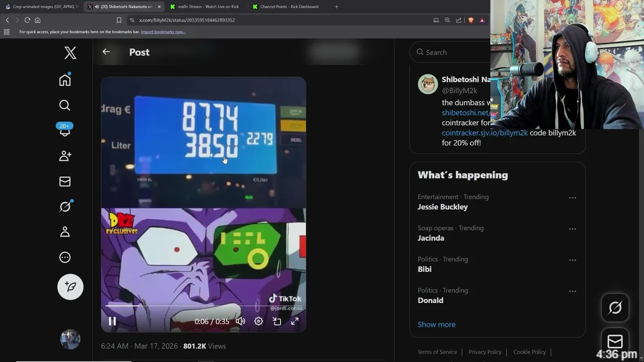Switch to ma0ri Stream Kick tab
644x362 pixels.
point(205,7)
